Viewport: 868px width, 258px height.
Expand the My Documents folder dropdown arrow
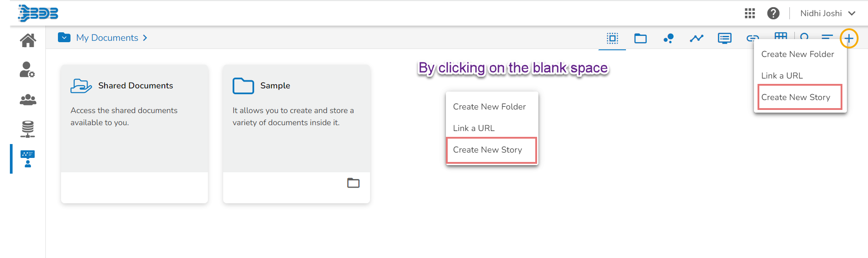point(64,38)
